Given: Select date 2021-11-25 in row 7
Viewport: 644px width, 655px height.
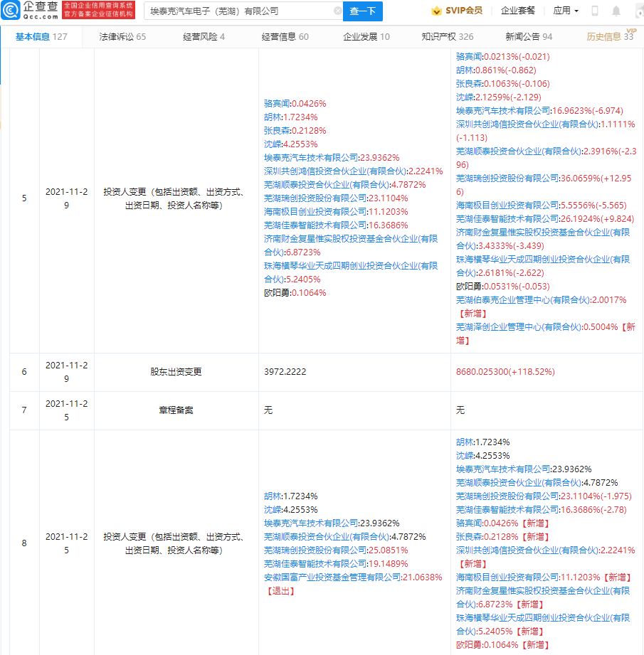Looking at the screenshot, I should click(x=66, y=410).
